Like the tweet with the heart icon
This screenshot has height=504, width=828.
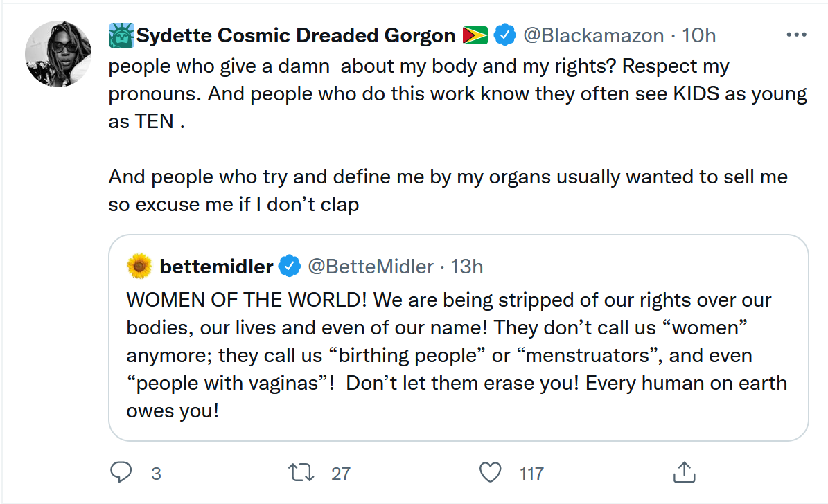[491, 473]
